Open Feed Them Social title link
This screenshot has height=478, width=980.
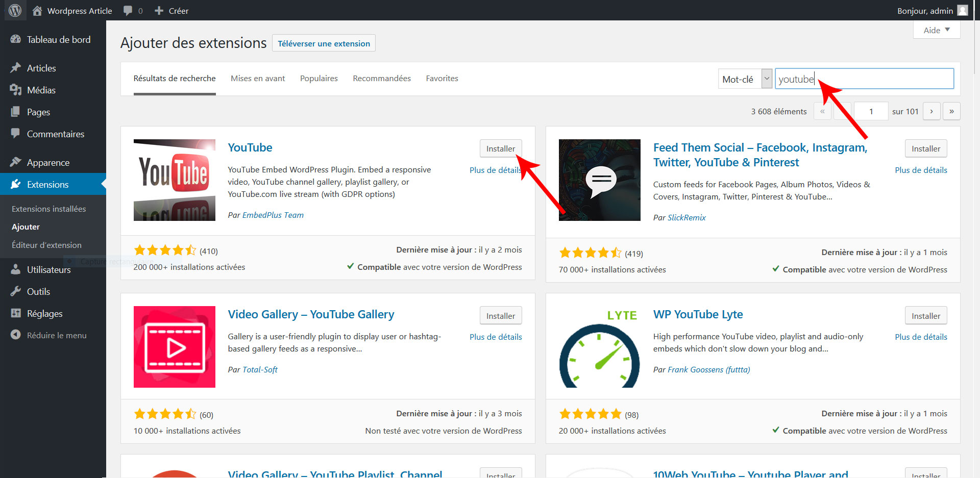(x=761, y=155)
